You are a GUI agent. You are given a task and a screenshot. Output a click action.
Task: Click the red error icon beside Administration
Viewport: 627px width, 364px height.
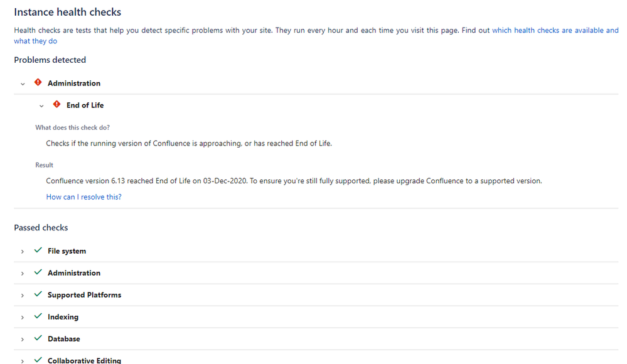[38, 82]
